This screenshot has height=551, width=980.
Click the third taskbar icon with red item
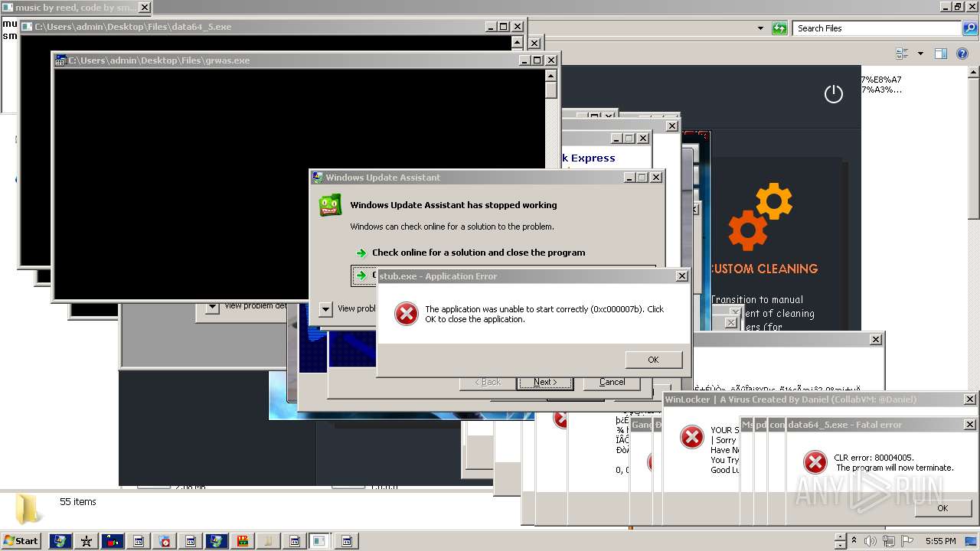[x=113, y=541]
